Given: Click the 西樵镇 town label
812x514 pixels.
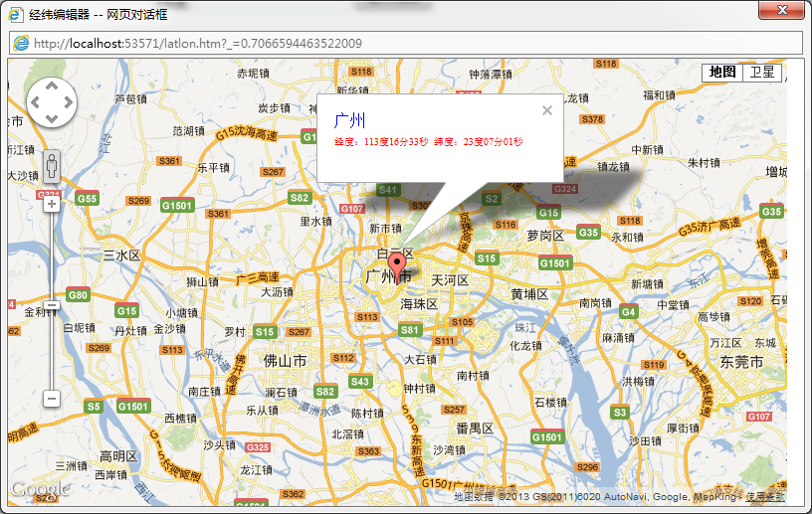Looking at the screenshot, I should point(181,418).
